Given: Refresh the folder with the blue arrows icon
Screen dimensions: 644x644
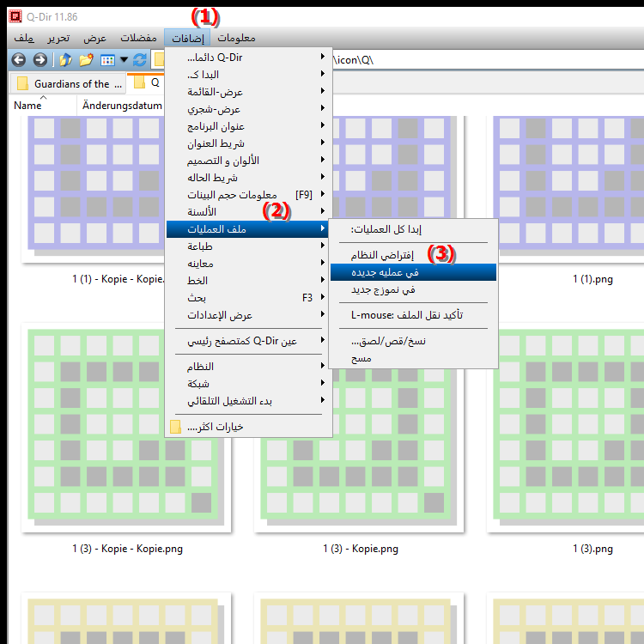Looking at the screenshot, I should point(140,60).
